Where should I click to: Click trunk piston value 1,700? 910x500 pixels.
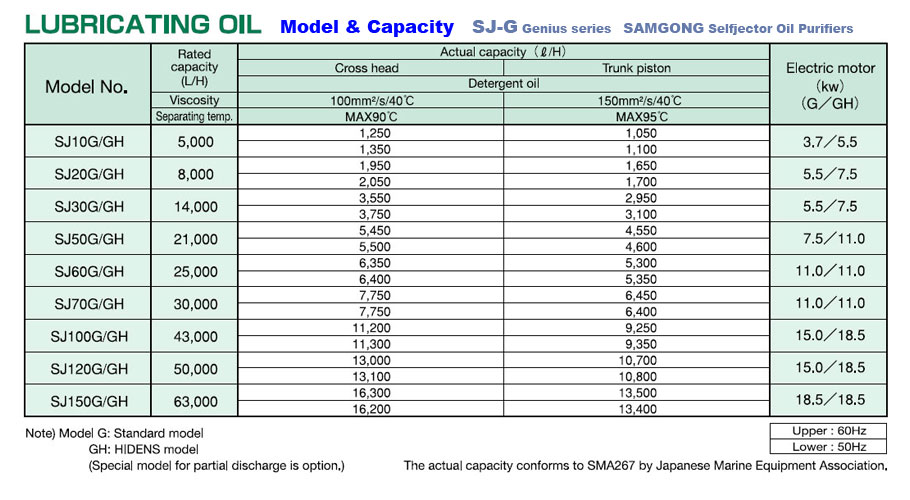pyautogui.click(x=641, y=182)
